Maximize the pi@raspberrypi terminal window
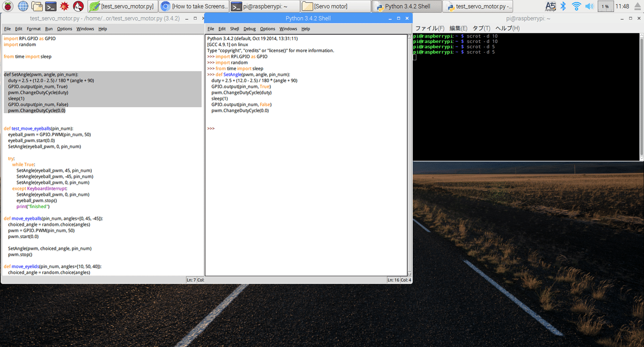Screen dimensions: 644x347 pyautogui.click(x=630, y=18)
